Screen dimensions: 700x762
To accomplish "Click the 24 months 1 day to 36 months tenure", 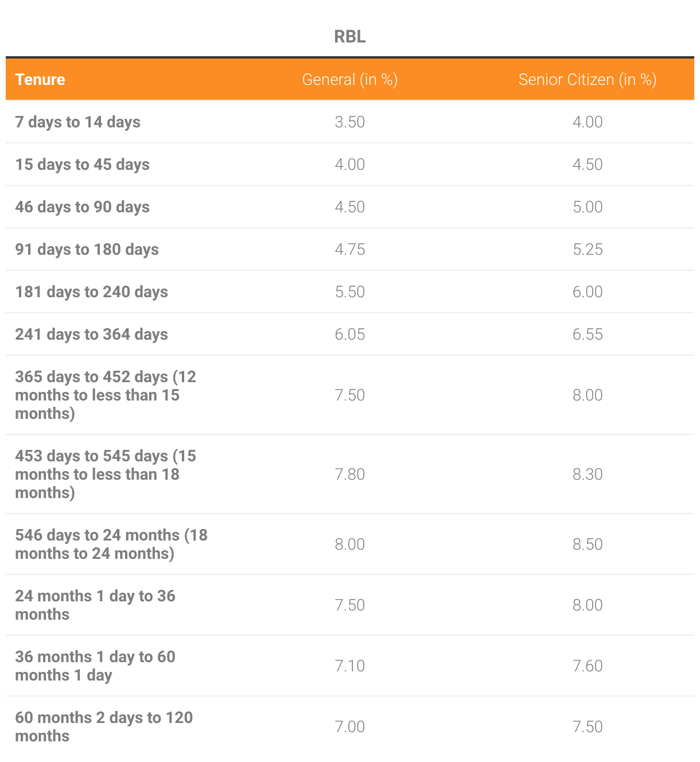I will point(95,605).
